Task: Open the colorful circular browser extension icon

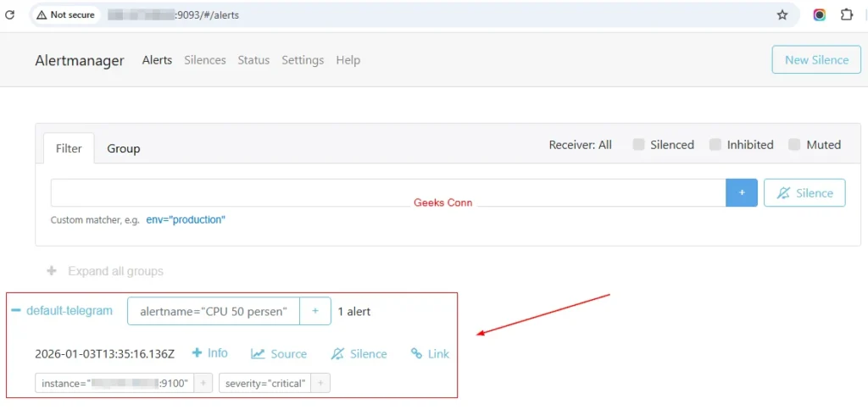Action: [820, 15]
